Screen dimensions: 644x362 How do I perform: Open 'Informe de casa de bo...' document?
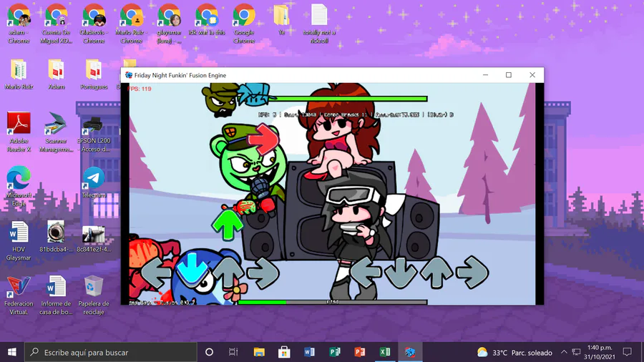57,295
